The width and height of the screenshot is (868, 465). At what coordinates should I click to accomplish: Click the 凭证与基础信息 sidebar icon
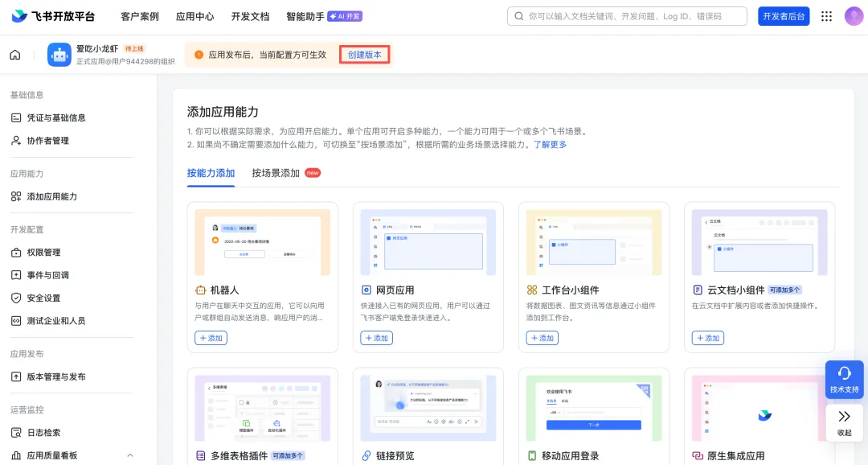(16, 117)
